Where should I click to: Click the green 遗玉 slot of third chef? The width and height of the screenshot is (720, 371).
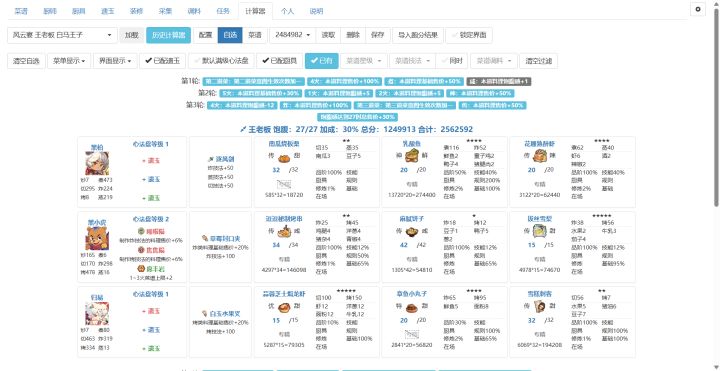151,349
